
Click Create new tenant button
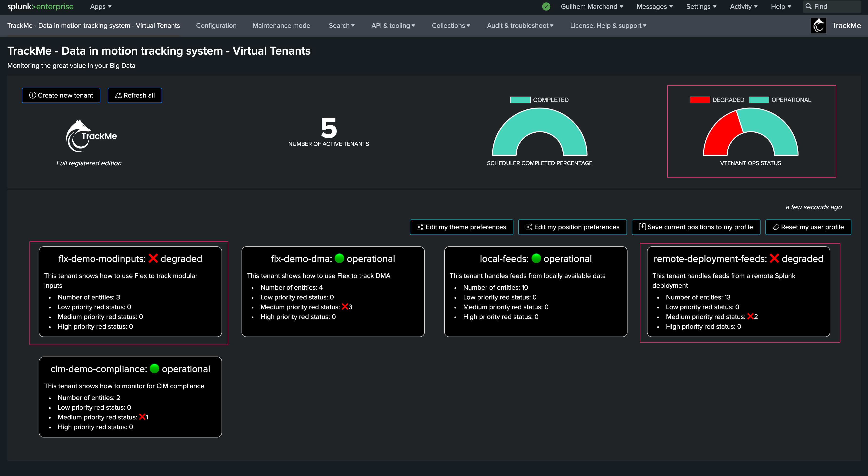coord(61,95)
